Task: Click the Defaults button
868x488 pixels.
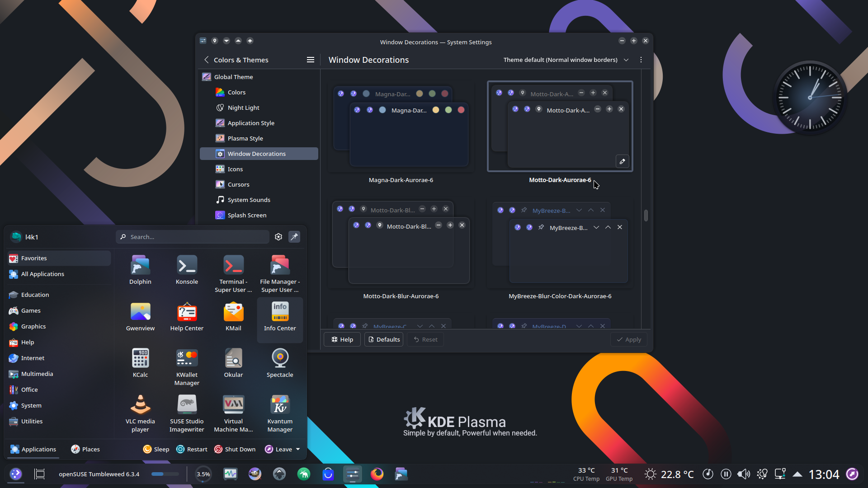Action: (384, 339)
